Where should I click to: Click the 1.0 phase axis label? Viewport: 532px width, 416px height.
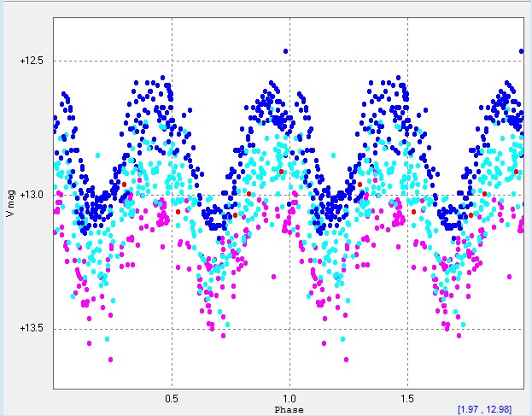click(289, 398)
